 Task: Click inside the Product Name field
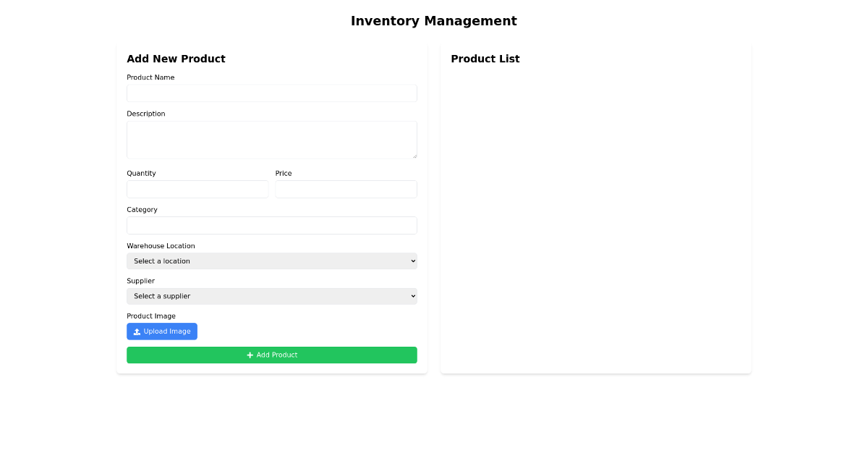click(x=271, y=93)
